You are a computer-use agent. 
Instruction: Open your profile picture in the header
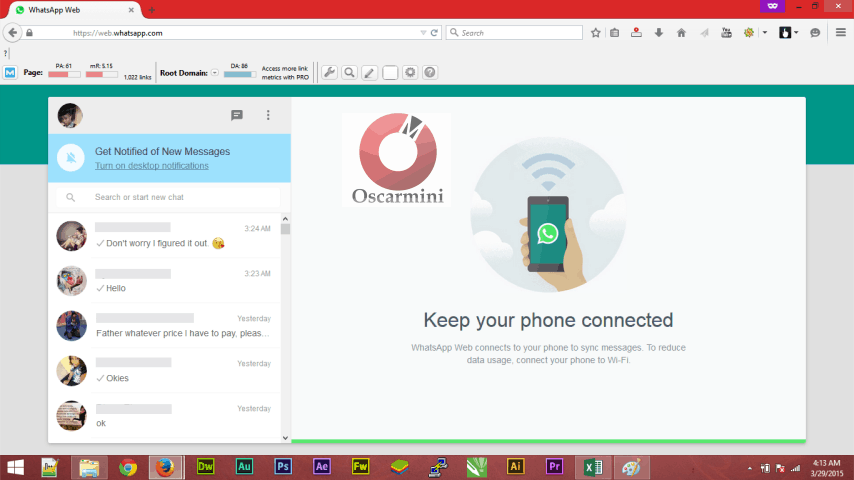tap(70, 115)
